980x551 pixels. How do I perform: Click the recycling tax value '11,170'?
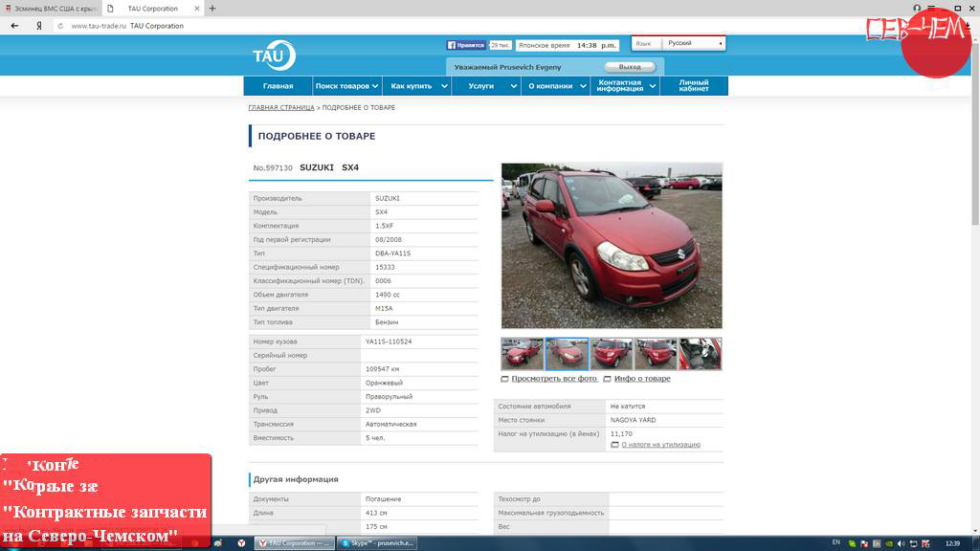click(x=621, y=434)
